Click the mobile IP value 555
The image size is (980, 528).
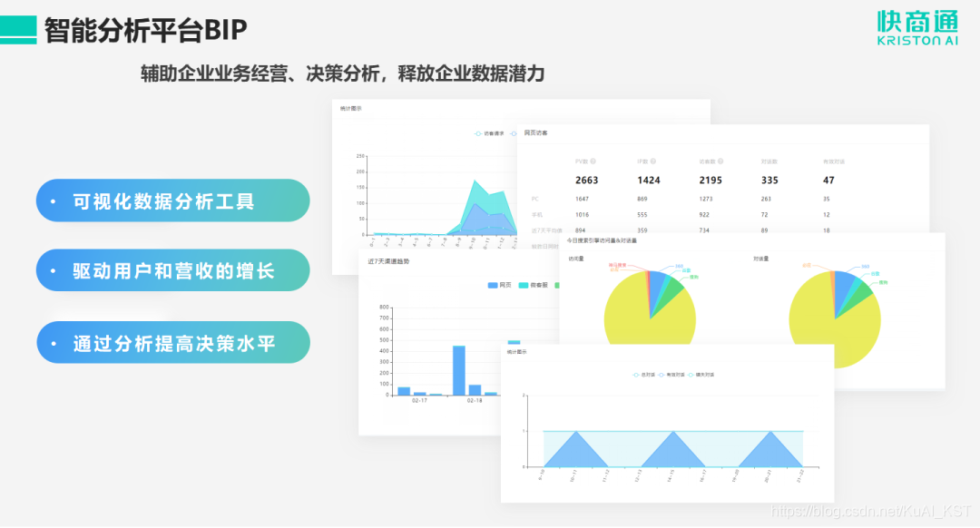pos(642,214)
